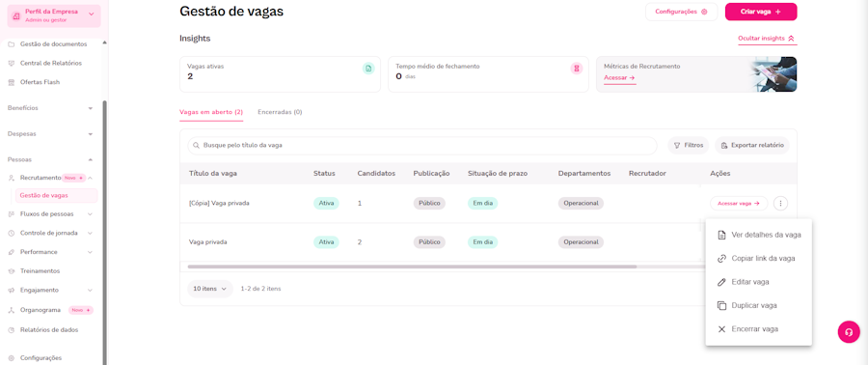The image size is (868, 365).
Task: Expand the Controle de jornada chevron
Action: (91, 233)
